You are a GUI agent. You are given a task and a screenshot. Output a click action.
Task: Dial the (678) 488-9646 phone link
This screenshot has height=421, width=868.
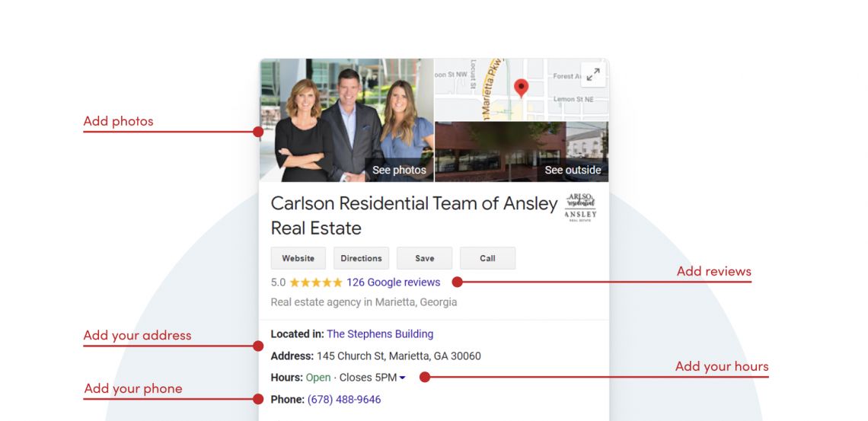[343, 400]
